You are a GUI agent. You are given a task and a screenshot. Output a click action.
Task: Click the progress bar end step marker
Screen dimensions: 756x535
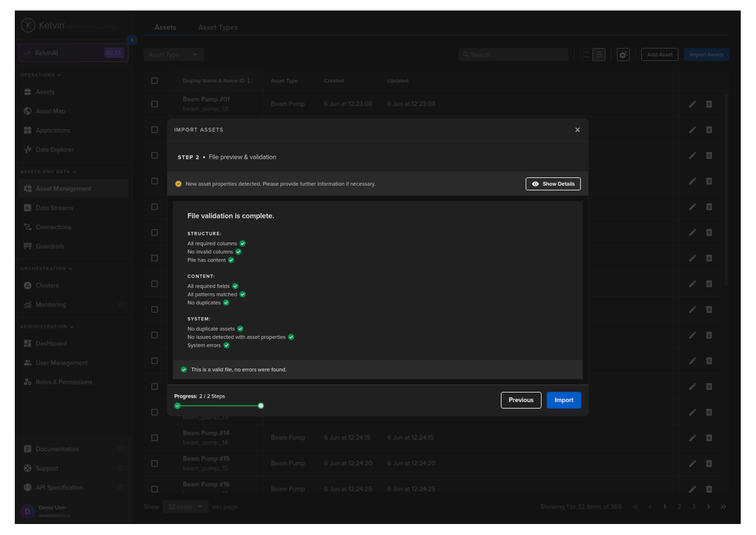tap(261, 406)
